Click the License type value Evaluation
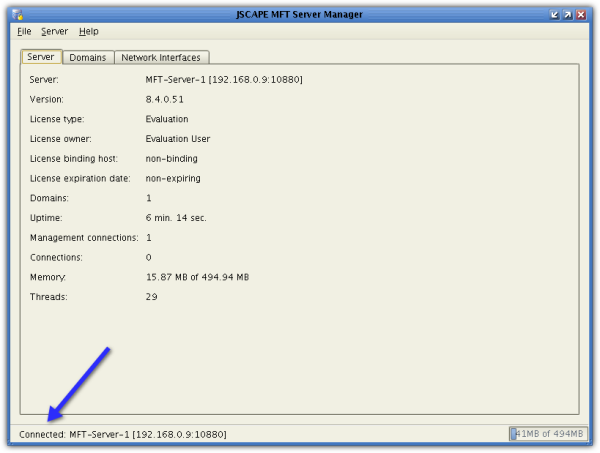Image resolution: width=600 pixels, height=453 pixels. [x=167, y=119]
